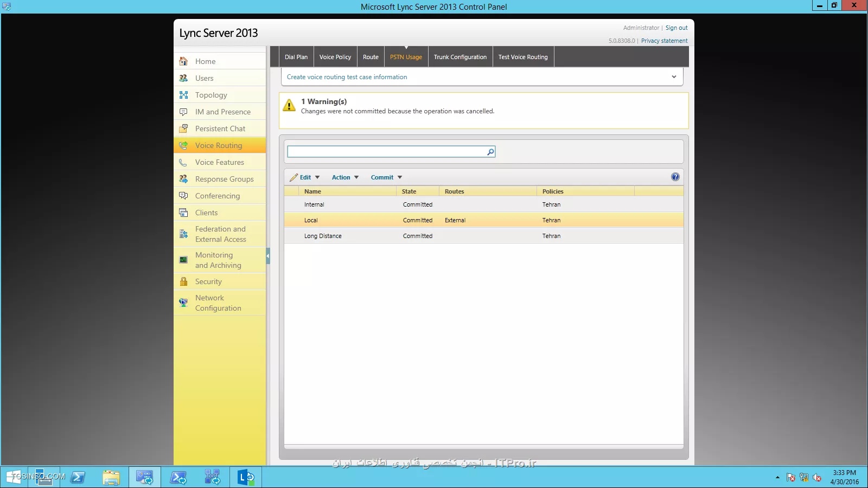Open help via the blue question icon
868x488 pixels.
tap(675, 177)
